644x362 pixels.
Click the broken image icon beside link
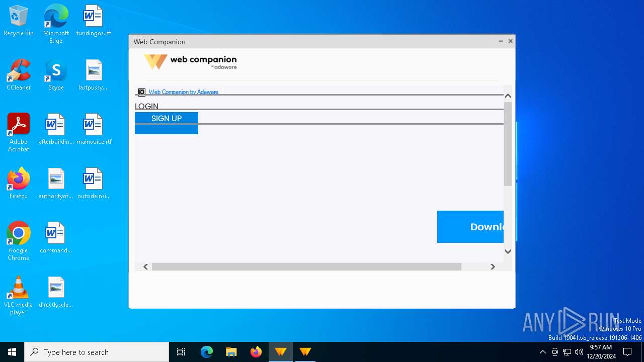[x=142, y=92]
